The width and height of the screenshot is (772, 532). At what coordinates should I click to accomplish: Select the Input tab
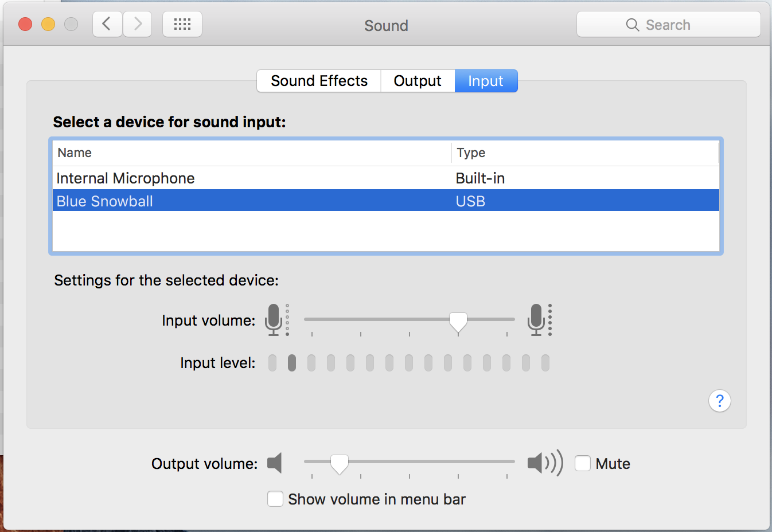point(486,81)
